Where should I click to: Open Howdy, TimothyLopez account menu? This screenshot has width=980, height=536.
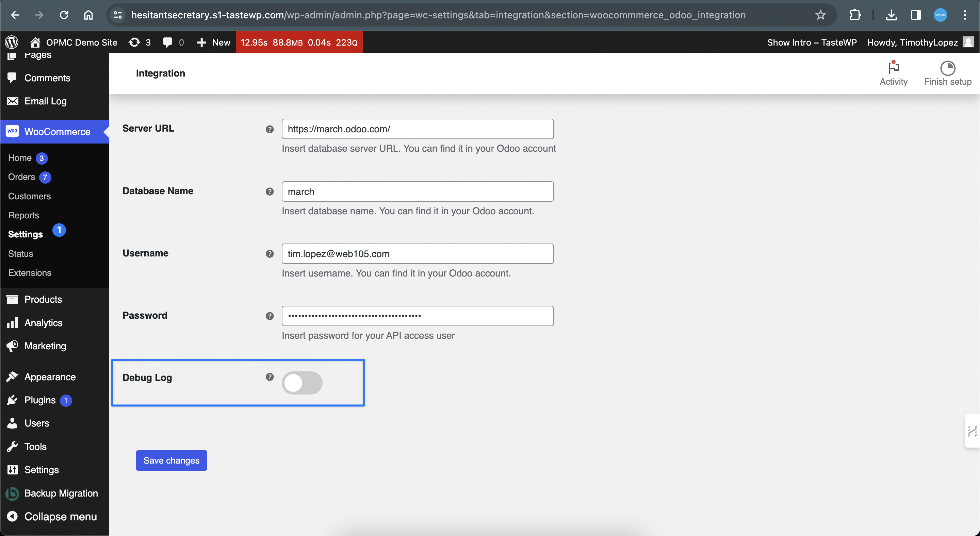[x=920, y=42]
